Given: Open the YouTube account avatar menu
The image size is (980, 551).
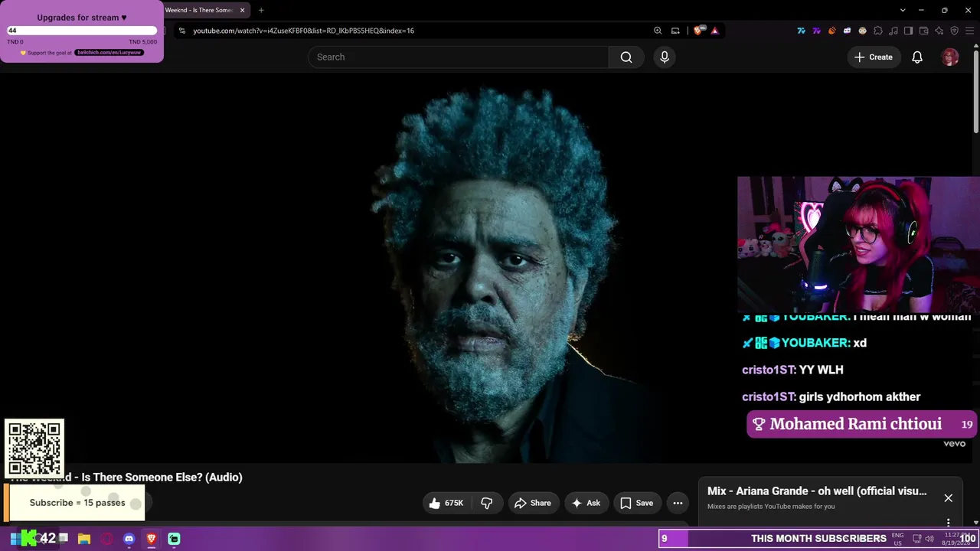Looking at the screenshot, I should click(x=950, y=57).
